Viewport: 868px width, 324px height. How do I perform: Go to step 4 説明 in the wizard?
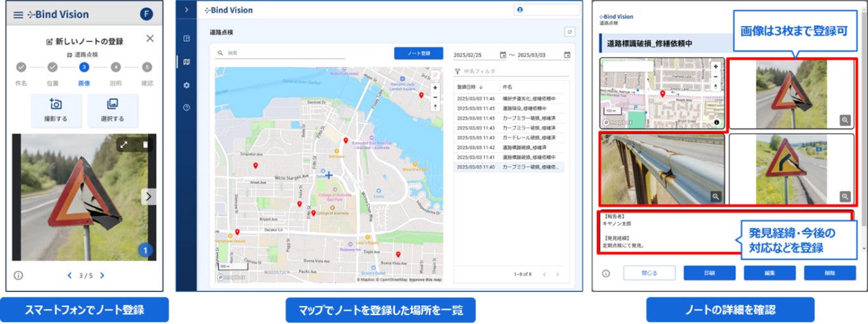tap(115, 67)
